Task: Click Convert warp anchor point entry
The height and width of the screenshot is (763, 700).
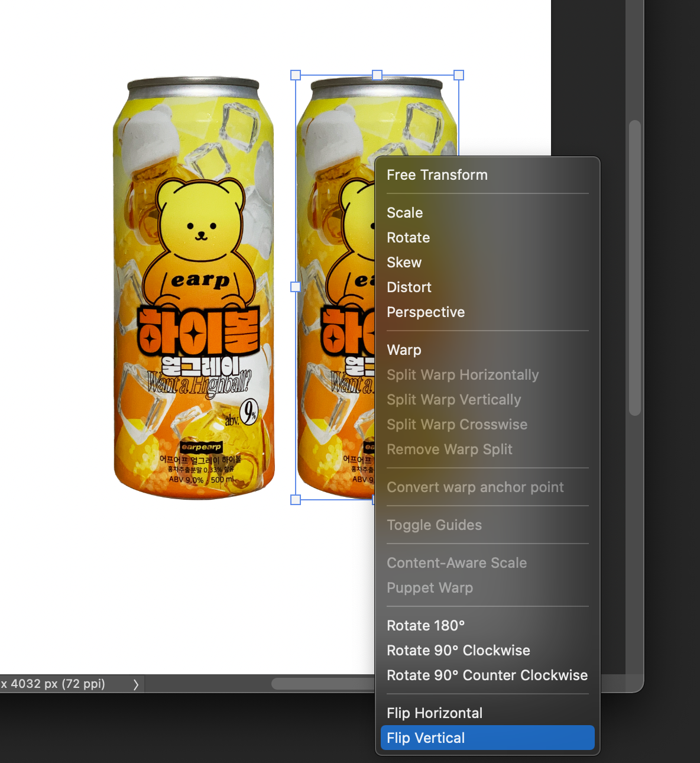Action: [487, 487]
